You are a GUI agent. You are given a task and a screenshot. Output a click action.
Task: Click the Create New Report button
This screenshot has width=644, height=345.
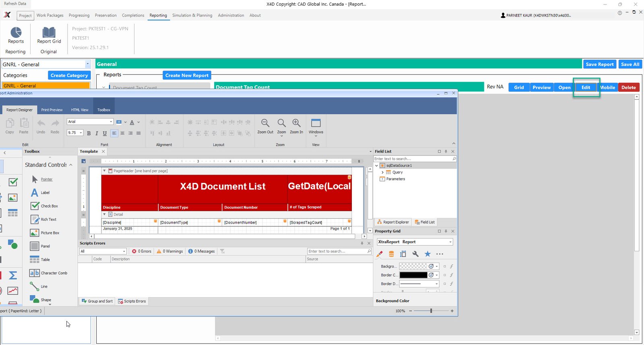tap(187, 75)
